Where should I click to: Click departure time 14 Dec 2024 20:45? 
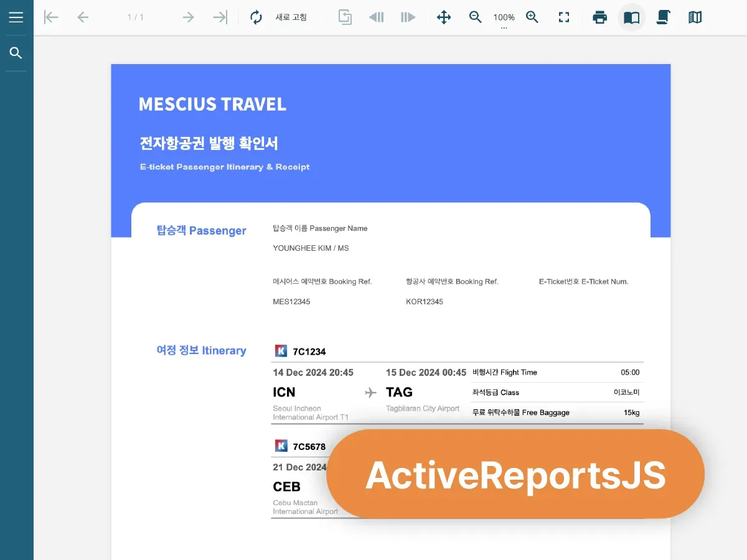[x=313, y=373]
